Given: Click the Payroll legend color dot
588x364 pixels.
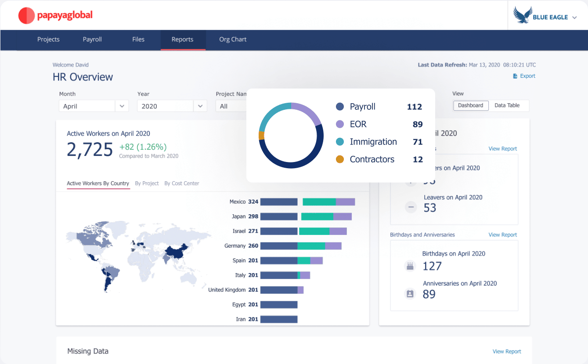Looking at the screenshot, I should 340,107.
